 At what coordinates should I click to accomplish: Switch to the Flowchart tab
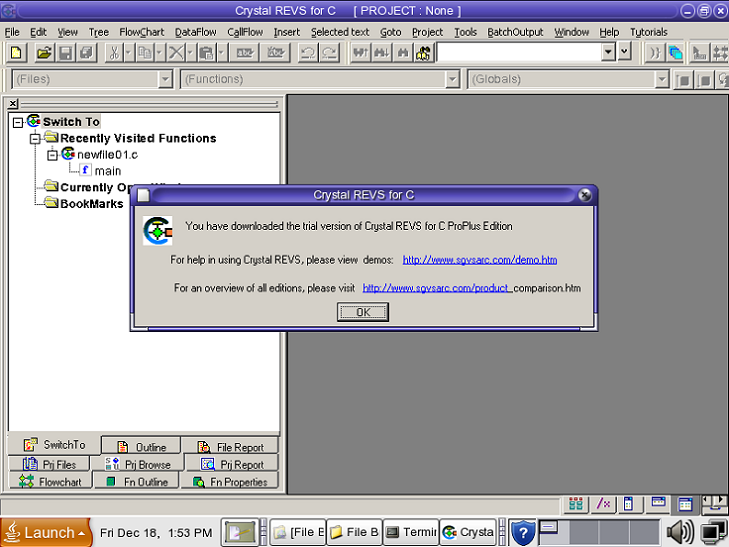coord(50,482)
